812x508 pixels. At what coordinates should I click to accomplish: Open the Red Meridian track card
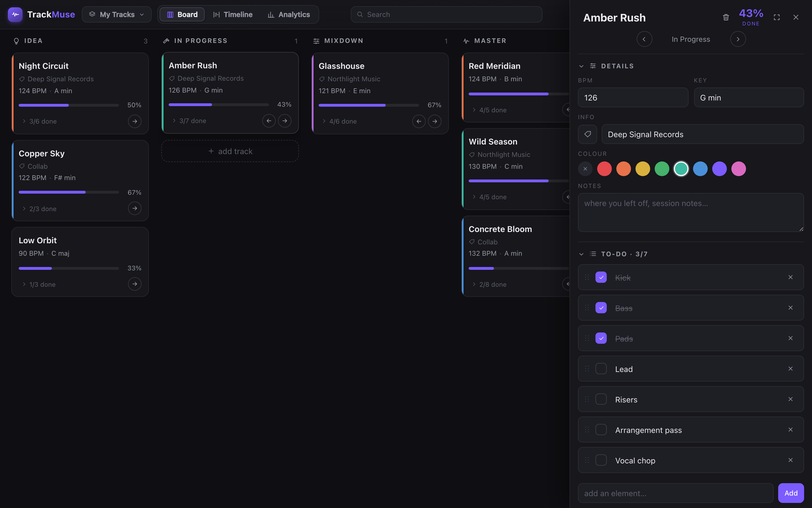(x=516, y=87)
